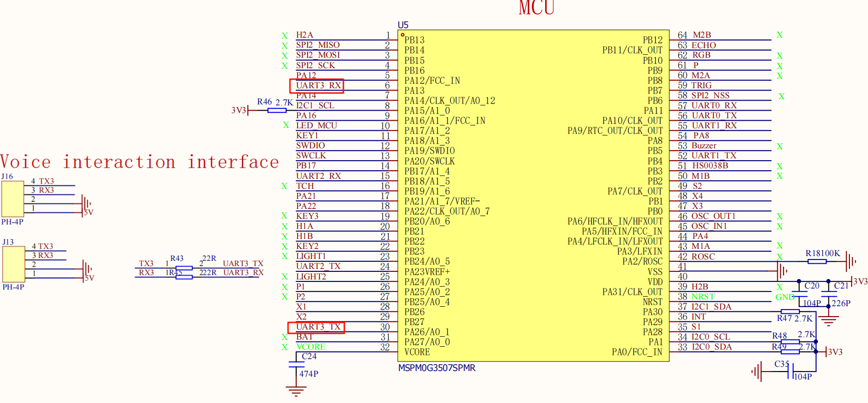
Task: Select the J13 PH-4P connector symbol
Action: tap(14, 264)
